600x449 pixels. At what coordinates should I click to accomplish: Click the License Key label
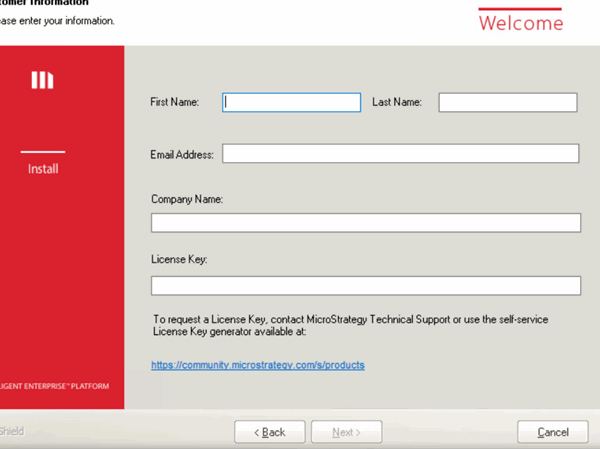[179, 260]
